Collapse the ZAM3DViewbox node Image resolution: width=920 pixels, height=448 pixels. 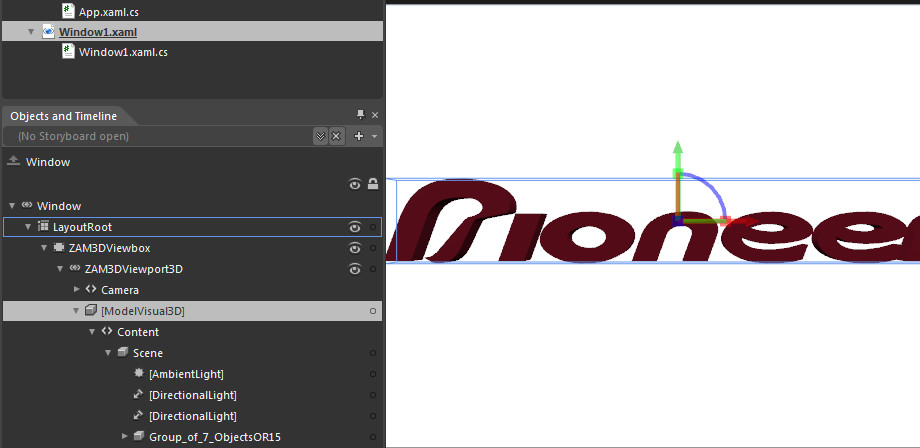pos(44,248)
